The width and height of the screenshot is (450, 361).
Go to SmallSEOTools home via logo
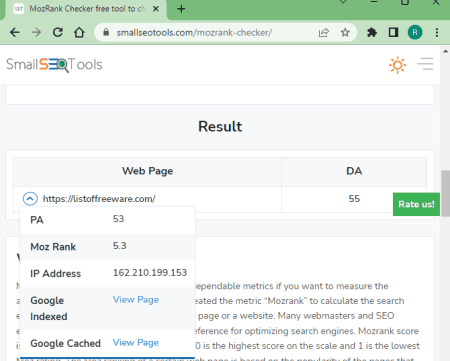pyautogui.click(x=54, y=64)
